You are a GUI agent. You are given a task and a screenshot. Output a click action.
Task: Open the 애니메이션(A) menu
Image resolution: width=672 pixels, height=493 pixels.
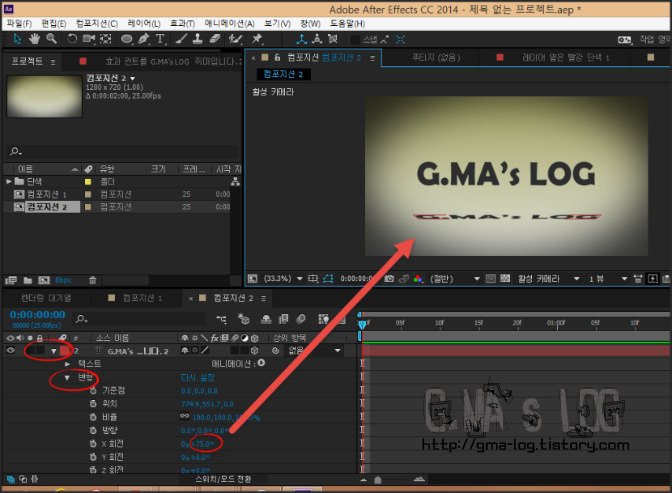(230, 24)
